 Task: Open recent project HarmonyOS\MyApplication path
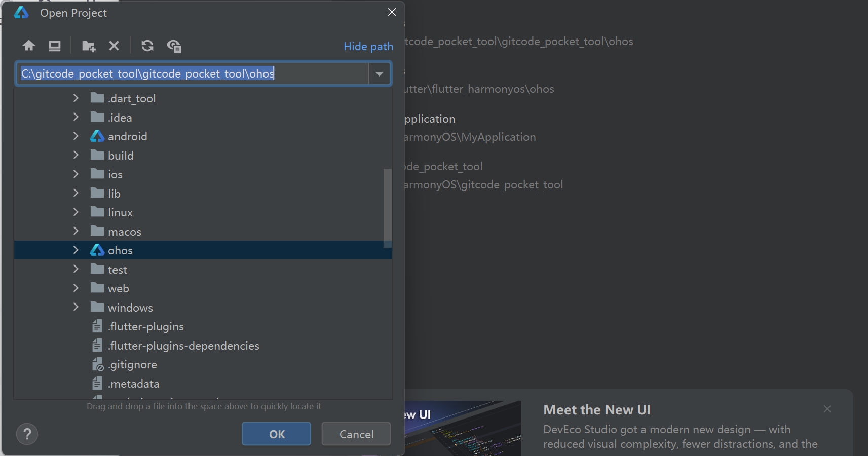click(x=470, y=137)
